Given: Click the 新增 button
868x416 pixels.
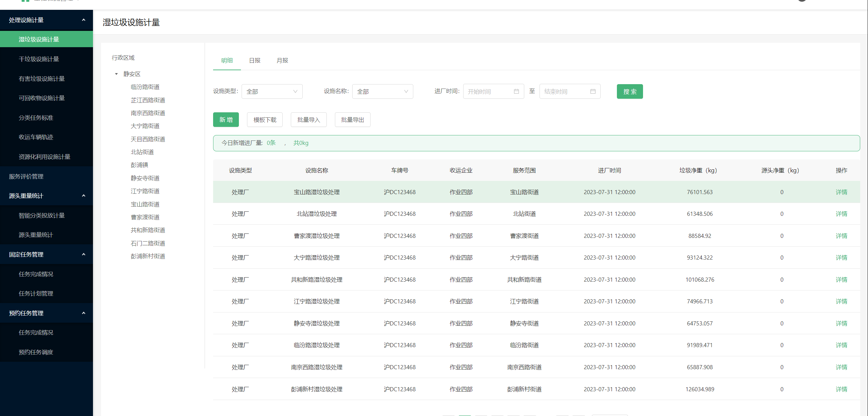Looking at the screenshot, I should pyautogui.click(x=226, y=120).
